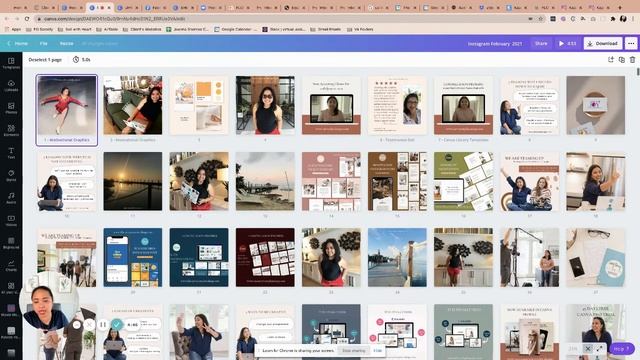
Task: Open the Uploads panel in the sidebar
Action: point(11,86)
